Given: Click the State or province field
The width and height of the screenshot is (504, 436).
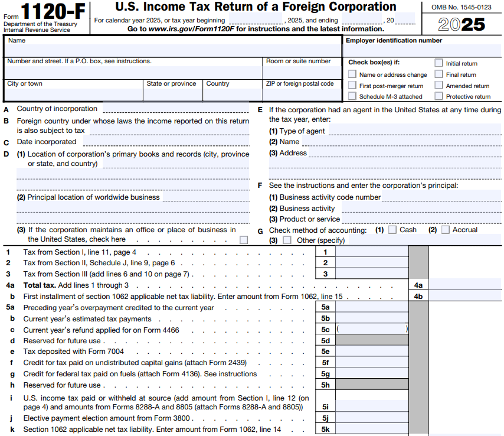Looking at the screenshot, I should [x=173, y=95].
